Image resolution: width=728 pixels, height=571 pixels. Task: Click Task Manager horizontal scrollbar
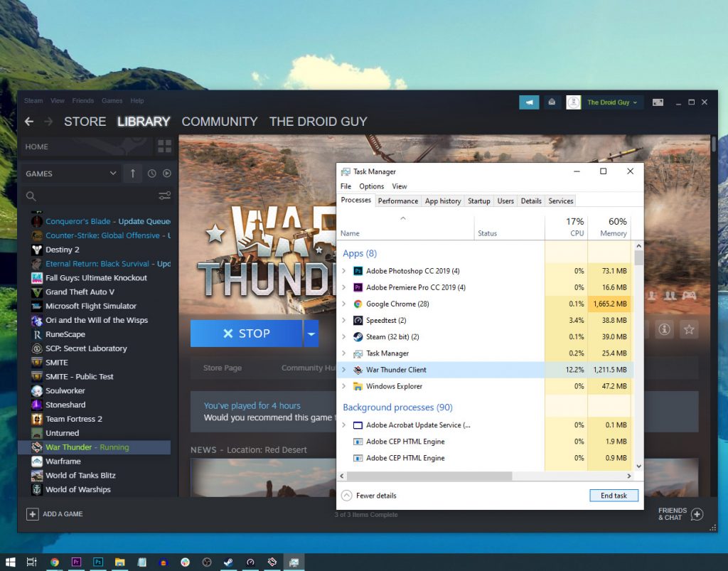click(x=429, y=476)
